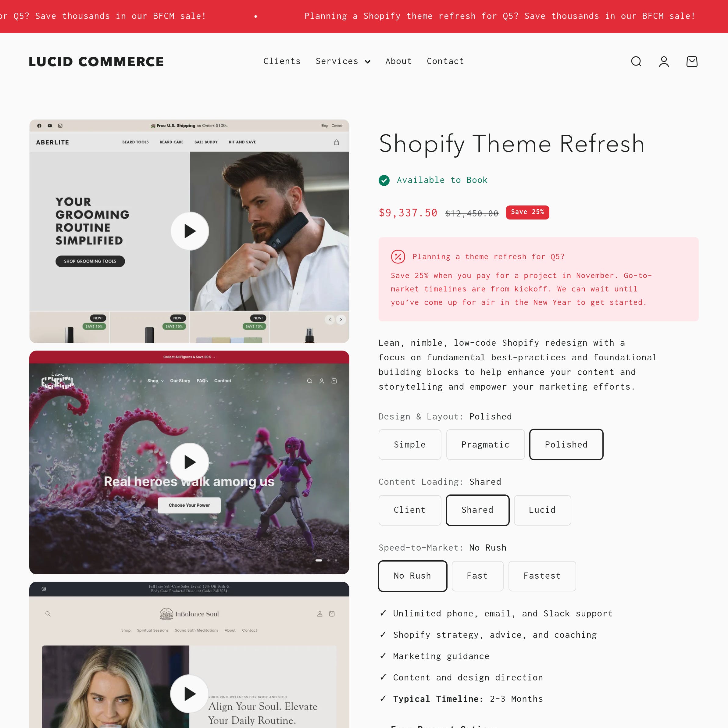Click the YouTube icon on Aberlite screenshot
This screenshot has height=728, width=728.
49,126
